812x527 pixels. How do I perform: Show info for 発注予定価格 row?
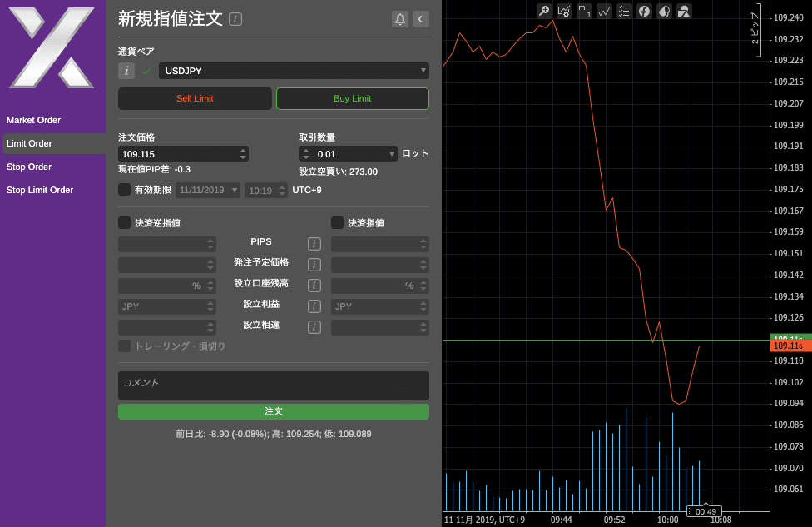[x=314, y=264]
